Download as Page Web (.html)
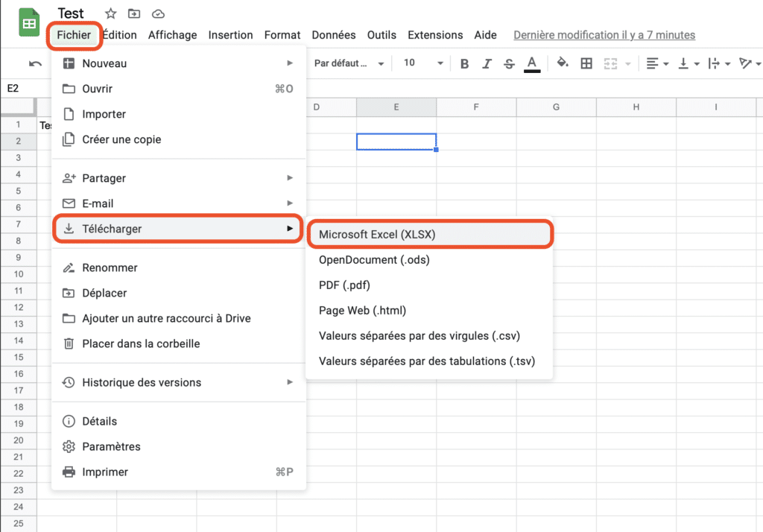The height and width of the screenshot is (532, 763). point(429,311)
